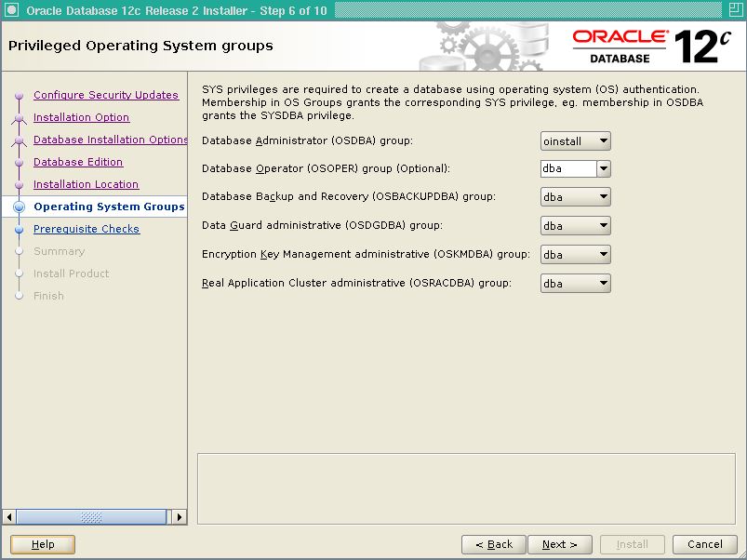Open the OSDBA group dropdown showing oinstall
This screenshot has height=560, width=747.
[x=575, y=141]
